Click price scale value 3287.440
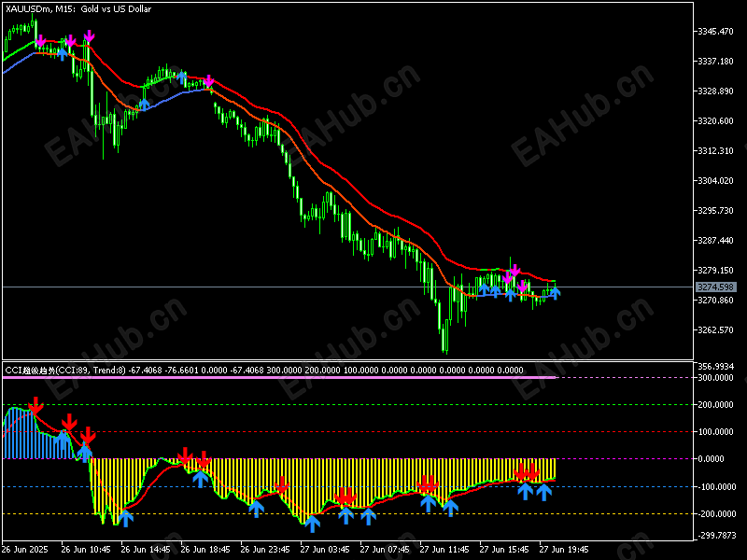 [x=715, y=241]
